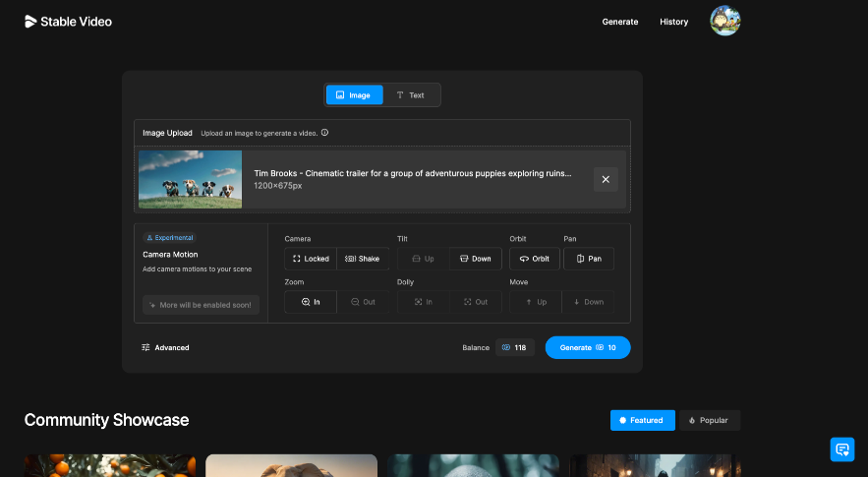Click the info icon beside Image Upload
Image resolution: width=868 pixels, height=477 pixels.
coord(325,133)
